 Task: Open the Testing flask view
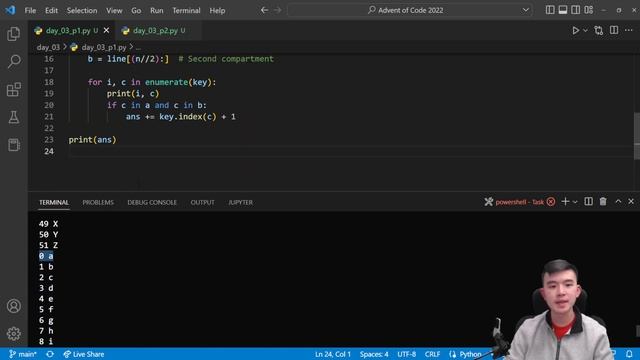(x=13, y=117)
